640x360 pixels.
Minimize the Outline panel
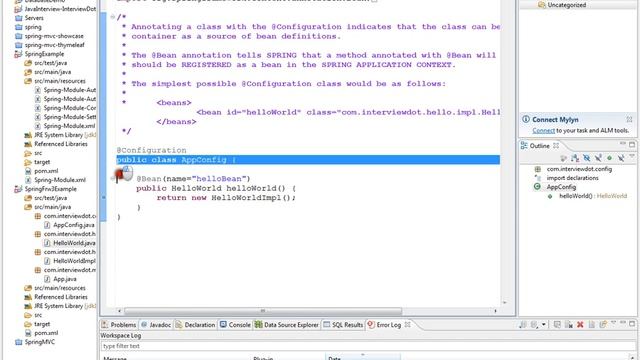pyautogui.click(x=622, y=144)
